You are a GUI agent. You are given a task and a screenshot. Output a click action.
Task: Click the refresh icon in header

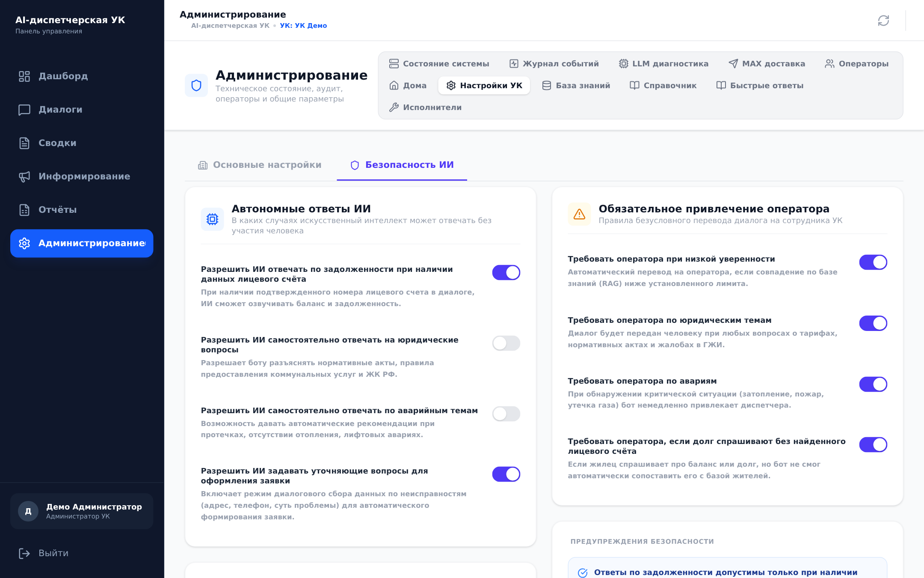point(883,21)
